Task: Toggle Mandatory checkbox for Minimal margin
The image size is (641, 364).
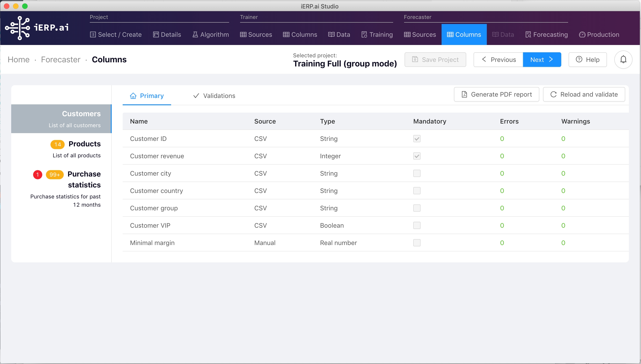Action: point(417,243)
